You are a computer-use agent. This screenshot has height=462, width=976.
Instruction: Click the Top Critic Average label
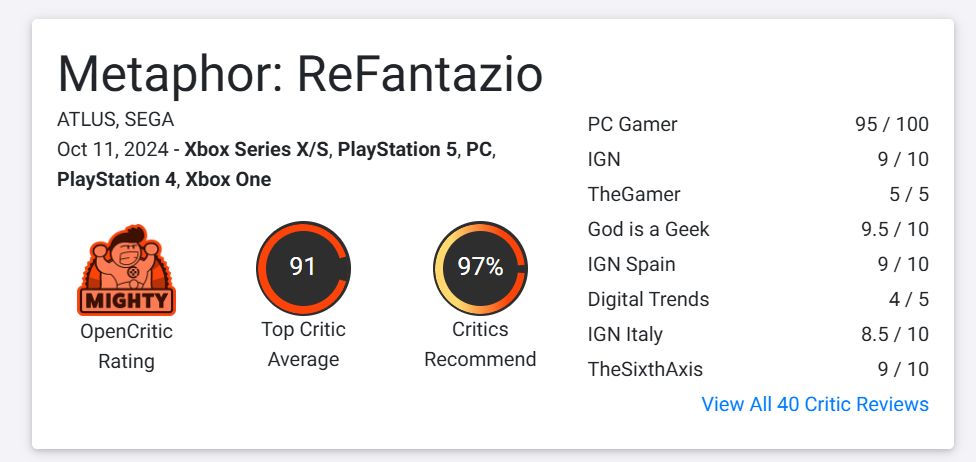pos(303,344)
